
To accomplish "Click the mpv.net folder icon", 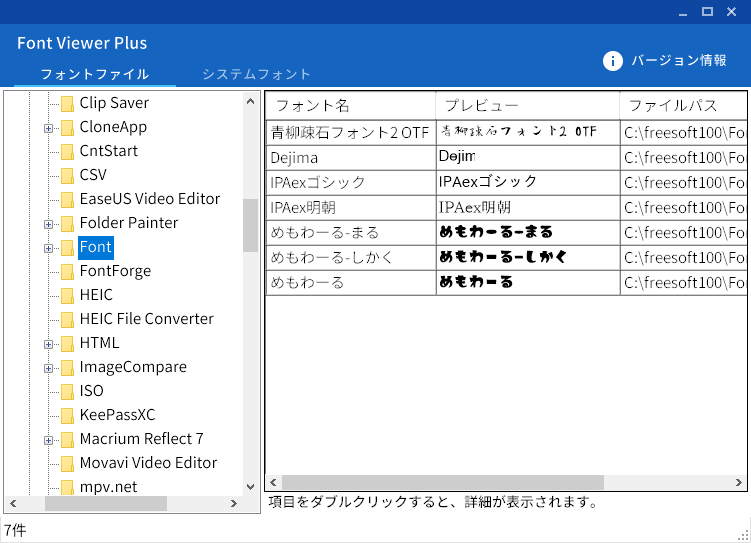I will click(67, 487).
